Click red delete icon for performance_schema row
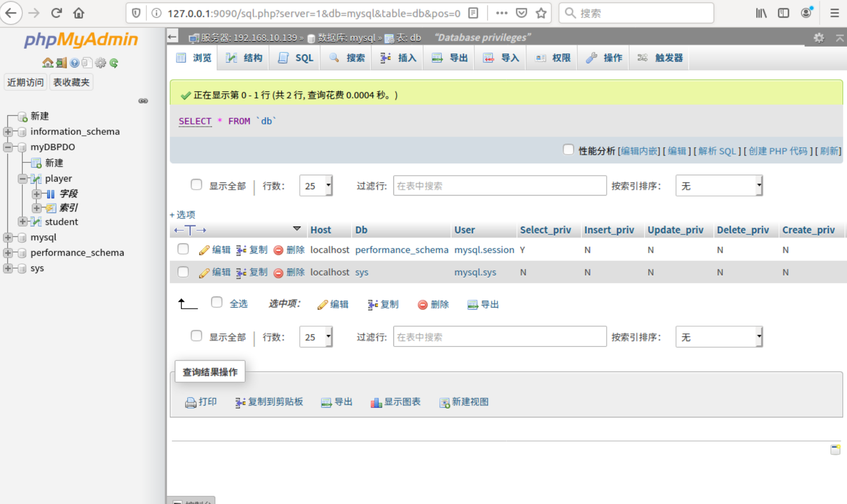 pyautogui.click(x=278, y=250)
